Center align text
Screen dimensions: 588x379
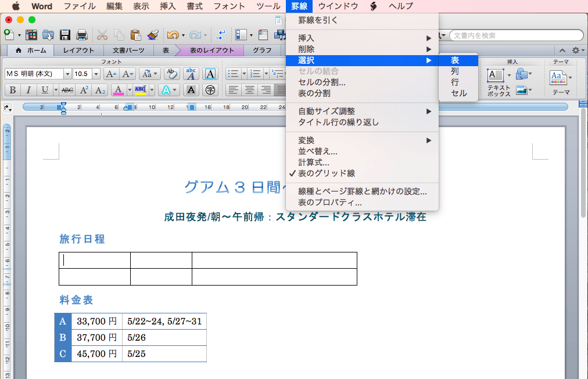[250, 90]
